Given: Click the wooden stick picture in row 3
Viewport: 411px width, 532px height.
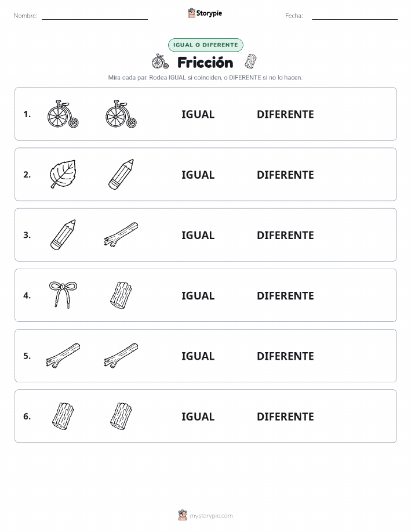Looking at the screenshot, I should 121,234.
